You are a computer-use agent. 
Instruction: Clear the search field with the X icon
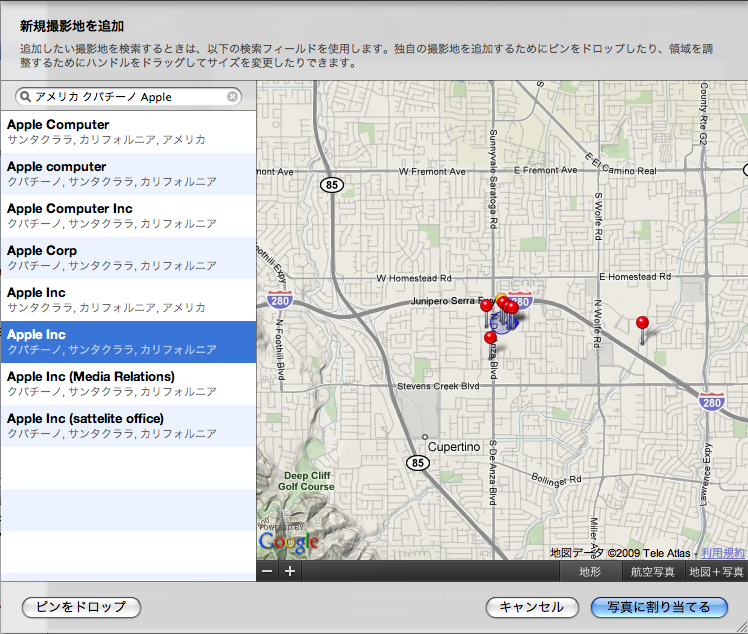[232, 97]
